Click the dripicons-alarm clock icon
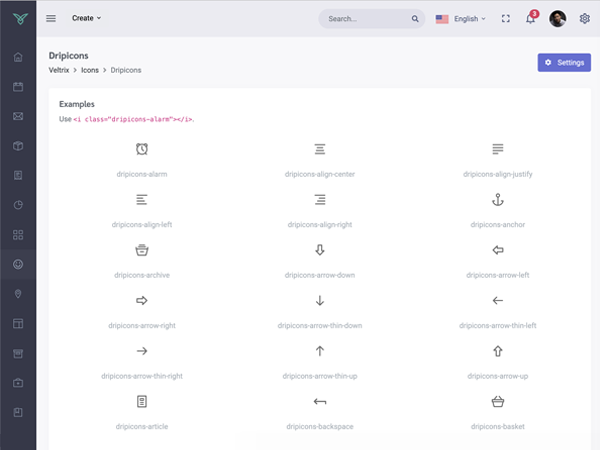600x450 pixels. point(142,149)
